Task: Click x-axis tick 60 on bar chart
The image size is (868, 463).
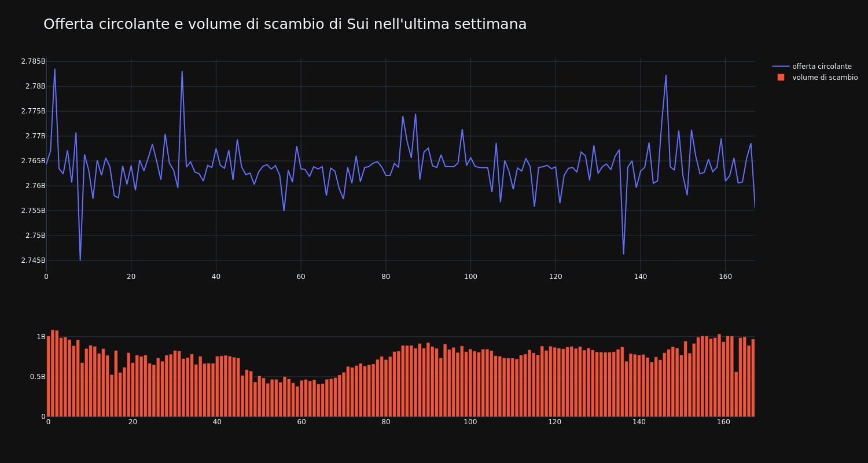Action: tap(301, 422)
